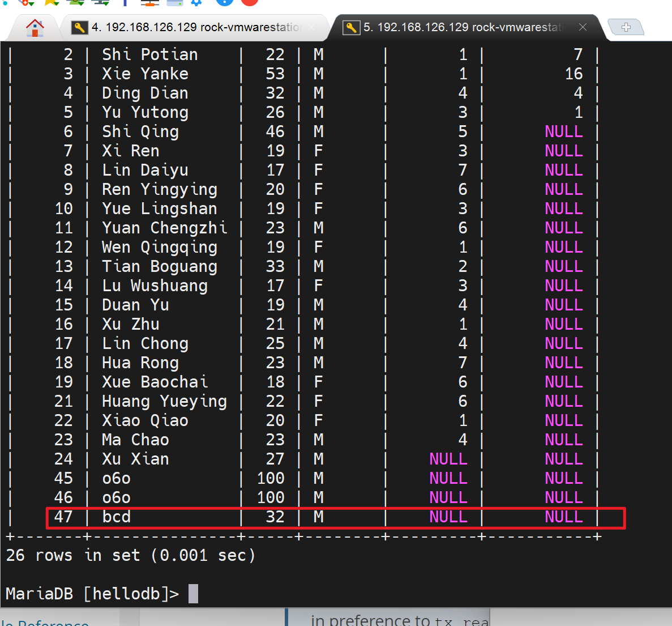Screen dimensions: 672x626
Task: Open the Home tab with house icon
Action: click(x=35, y=27)
